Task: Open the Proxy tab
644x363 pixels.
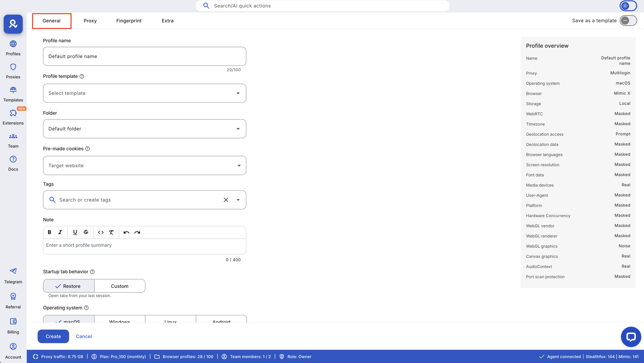Action: [90, 21]
